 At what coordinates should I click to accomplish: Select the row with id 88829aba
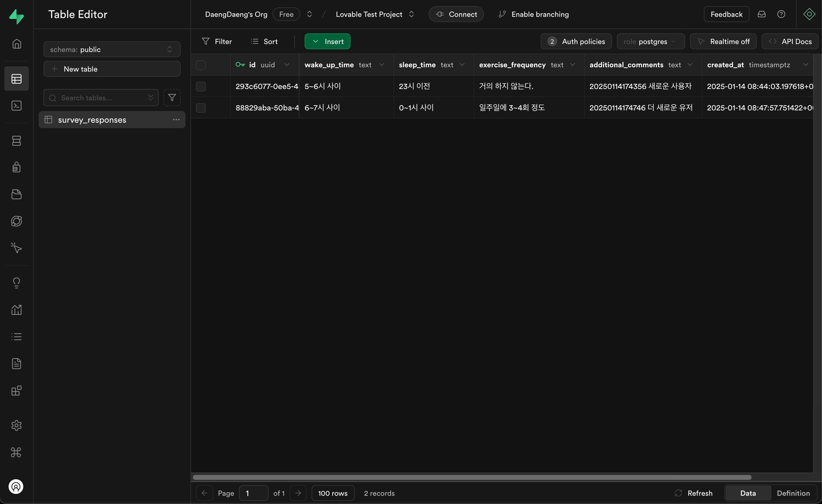tap(201, 108)
